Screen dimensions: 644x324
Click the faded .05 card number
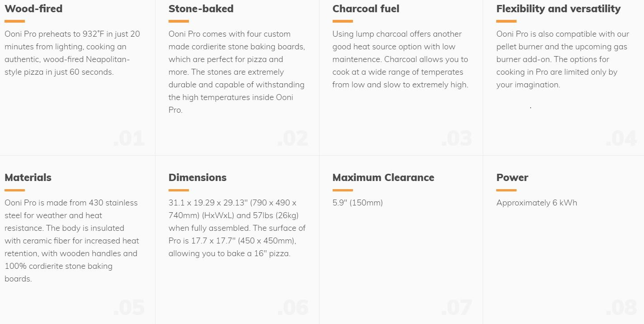[x=129, y=308]
